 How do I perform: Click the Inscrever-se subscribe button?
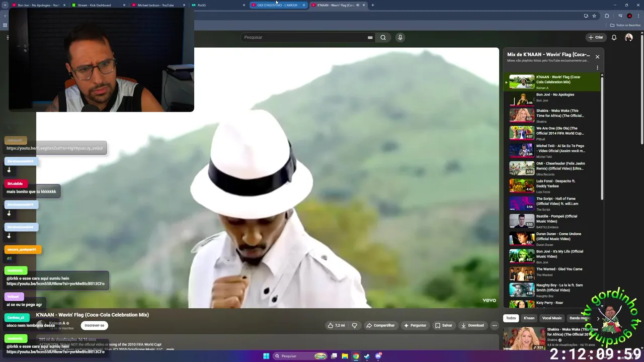(x=94, y=325)
